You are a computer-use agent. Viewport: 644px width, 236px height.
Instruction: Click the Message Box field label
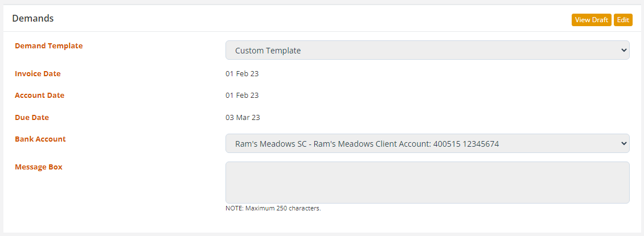pos(39,167)
